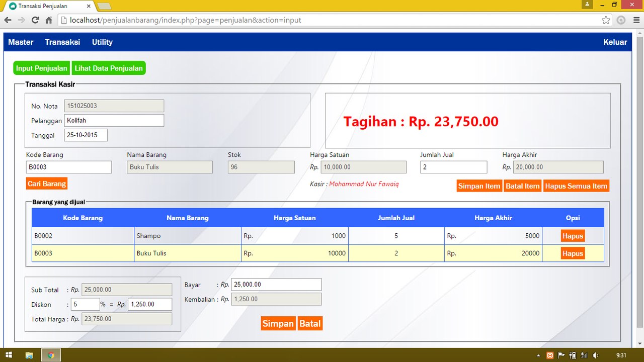Delete Buku Tulis row with Hapus
This screenshot has width=644, height=362.
573,253
